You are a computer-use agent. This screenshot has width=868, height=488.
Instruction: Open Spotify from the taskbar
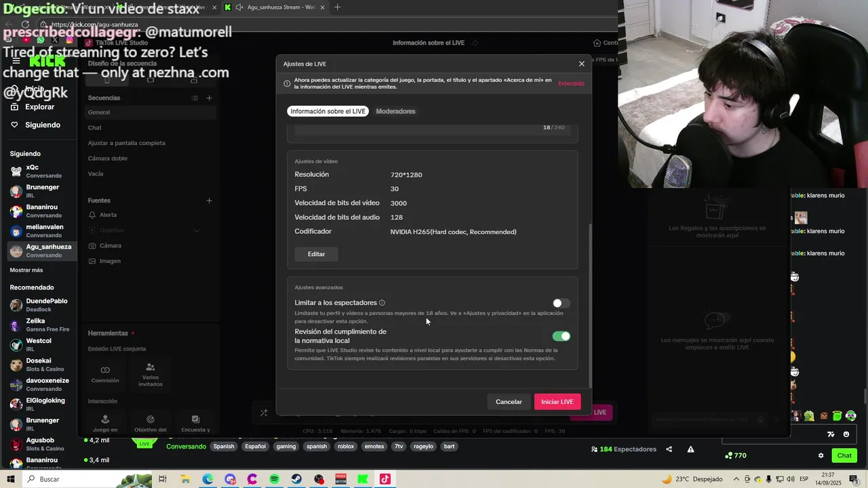coord(274,479)
